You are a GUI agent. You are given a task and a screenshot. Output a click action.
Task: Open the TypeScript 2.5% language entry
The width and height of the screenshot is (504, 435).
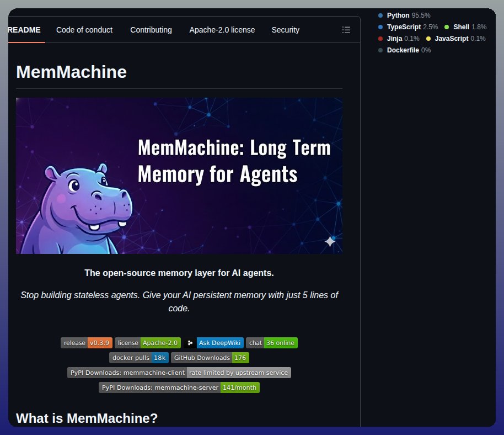408,27
